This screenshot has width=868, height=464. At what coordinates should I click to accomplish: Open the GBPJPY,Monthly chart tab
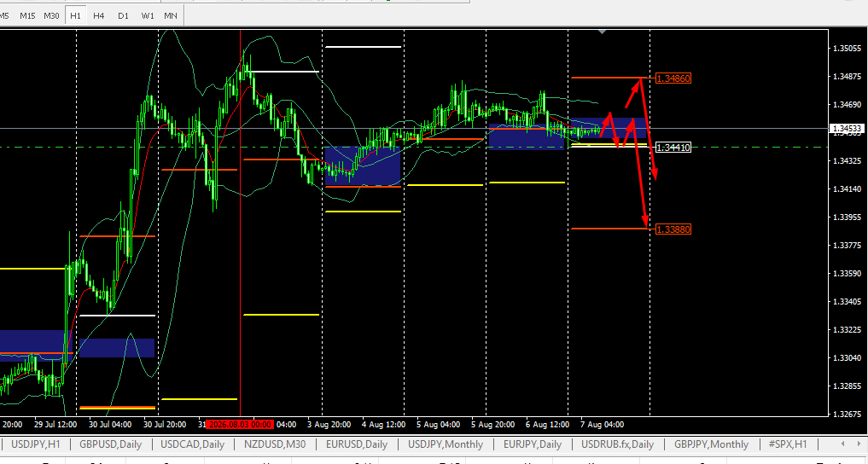[711, 444]
